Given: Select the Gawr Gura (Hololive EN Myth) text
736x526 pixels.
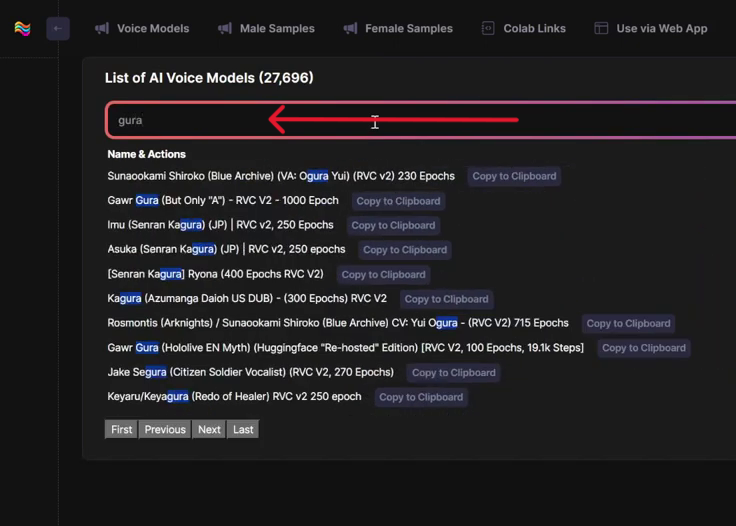Looking at the screenshot, I should click(x=346, y=348).
